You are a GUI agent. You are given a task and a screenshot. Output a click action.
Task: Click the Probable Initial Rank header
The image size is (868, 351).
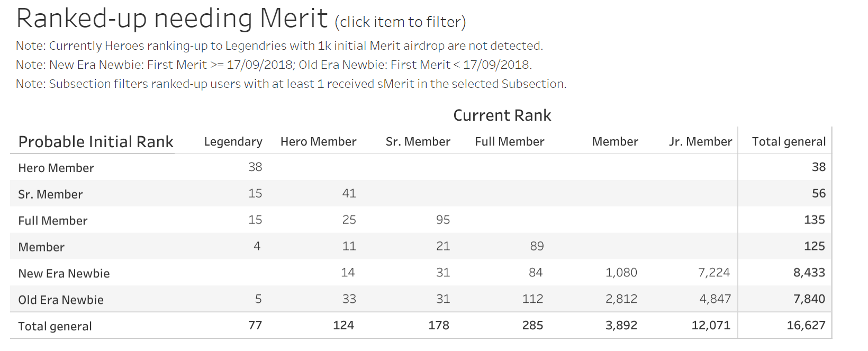pos(96,142)
